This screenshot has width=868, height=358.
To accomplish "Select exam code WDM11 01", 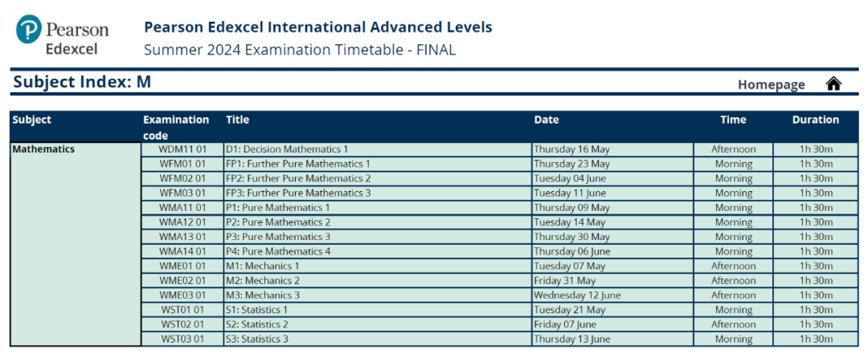I will [x=182, y=149].
